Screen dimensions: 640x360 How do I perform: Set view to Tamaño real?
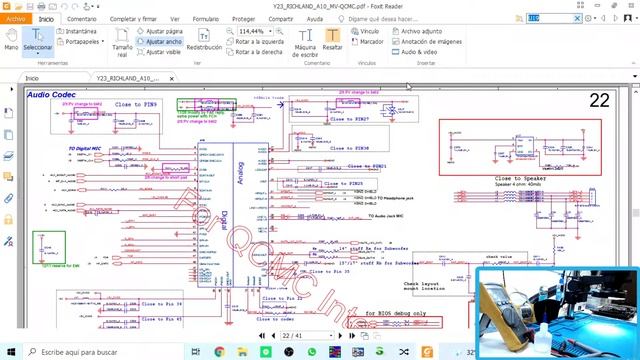click(122, 42)
